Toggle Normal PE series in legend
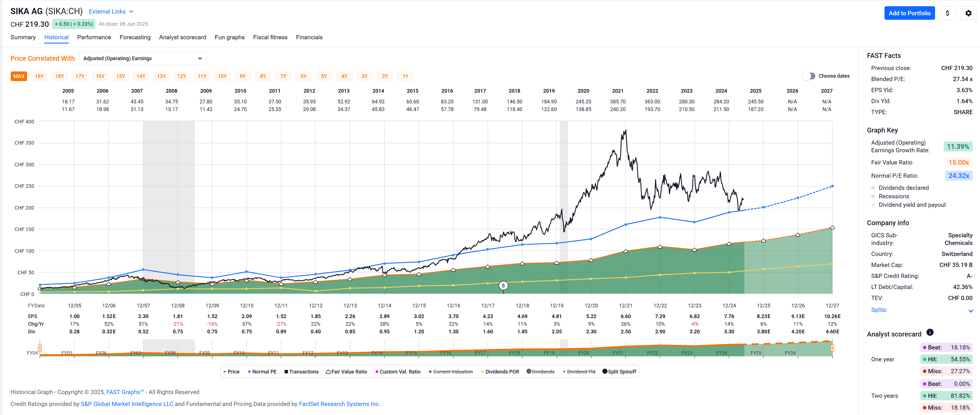Image resolution: width=980 pixels, height=415 pixels. 262,372
